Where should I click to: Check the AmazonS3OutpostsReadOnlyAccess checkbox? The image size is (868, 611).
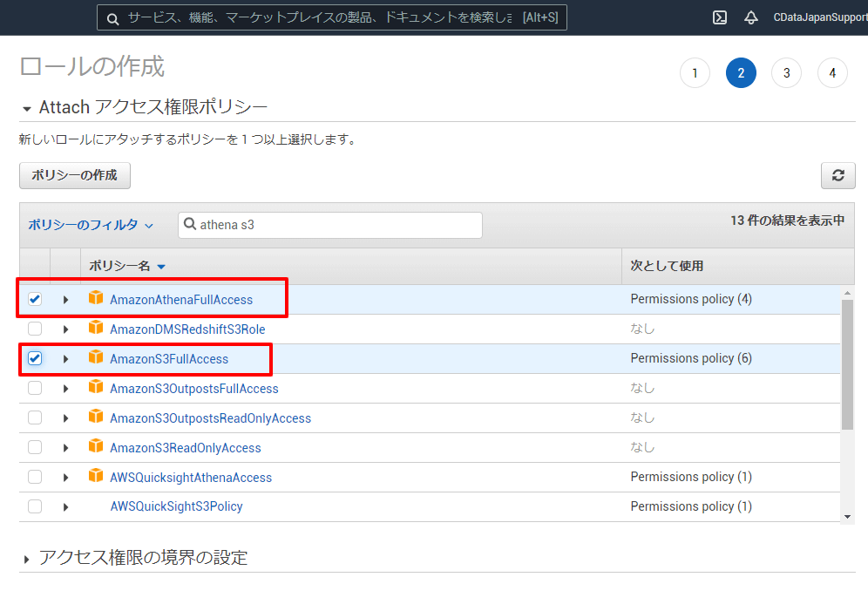tap(35, 418)
